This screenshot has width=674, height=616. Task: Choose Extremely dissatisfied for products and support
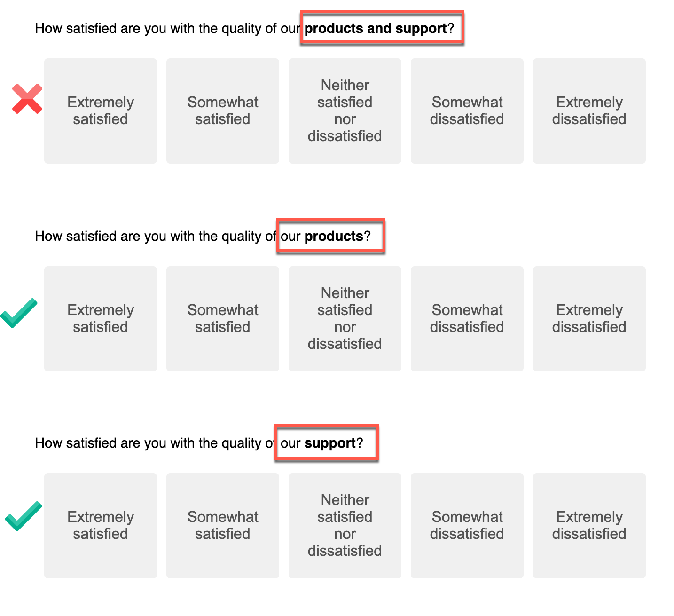[x=589, y=111]
